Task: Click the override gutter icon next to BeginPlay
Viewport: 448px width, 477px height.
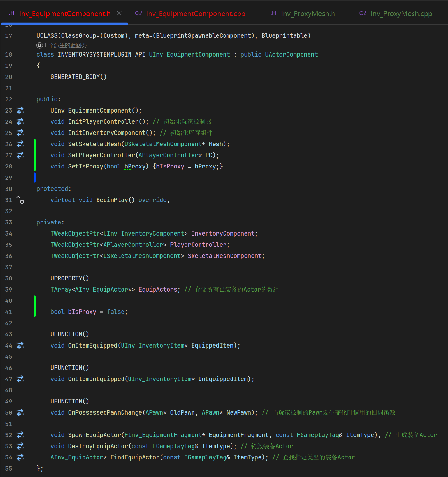Action: pos(20,200)
